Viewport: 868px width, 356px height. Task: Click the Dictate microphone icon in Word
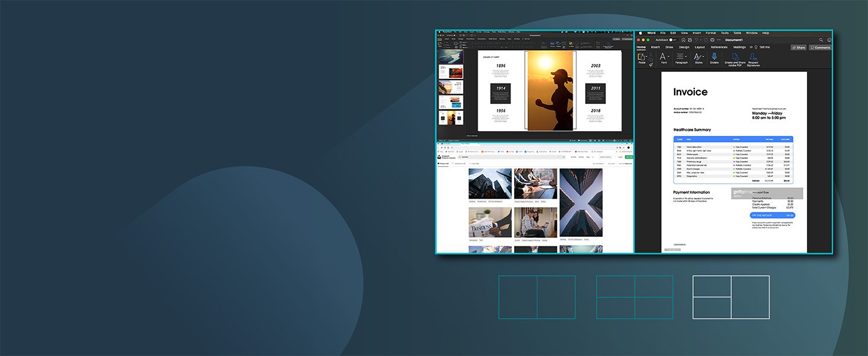pos(714,56)
